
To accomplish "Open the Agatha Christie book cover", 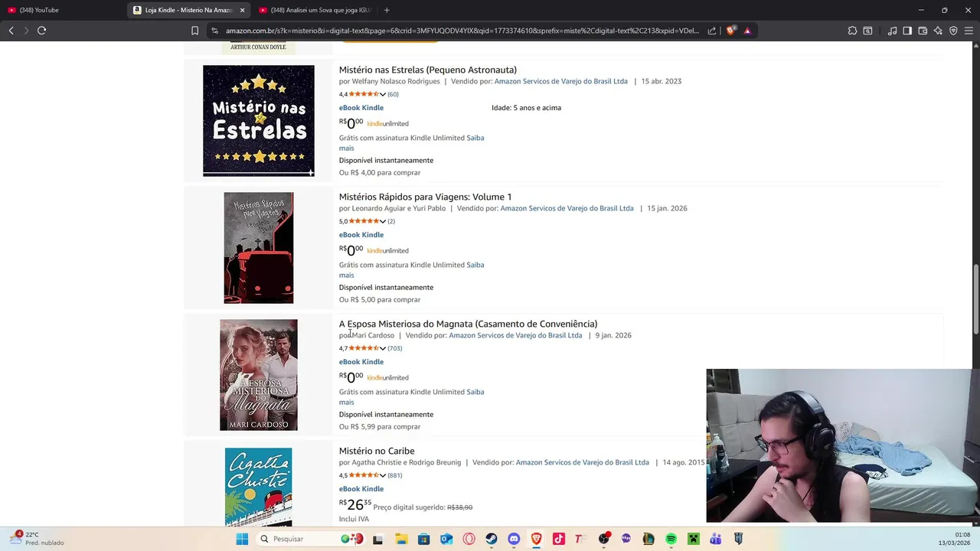I will click(x=259, y=487).
